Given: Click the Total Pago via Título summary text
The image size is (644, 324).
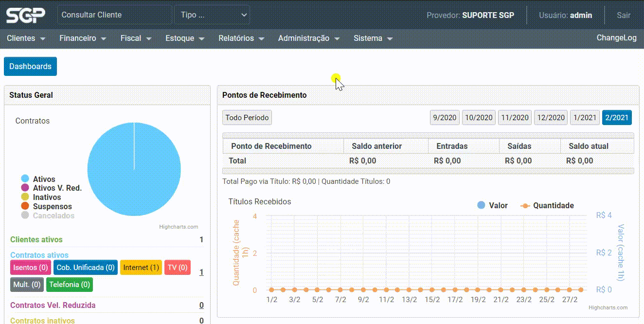Looking at the screenshot, I should click(306, 181).
